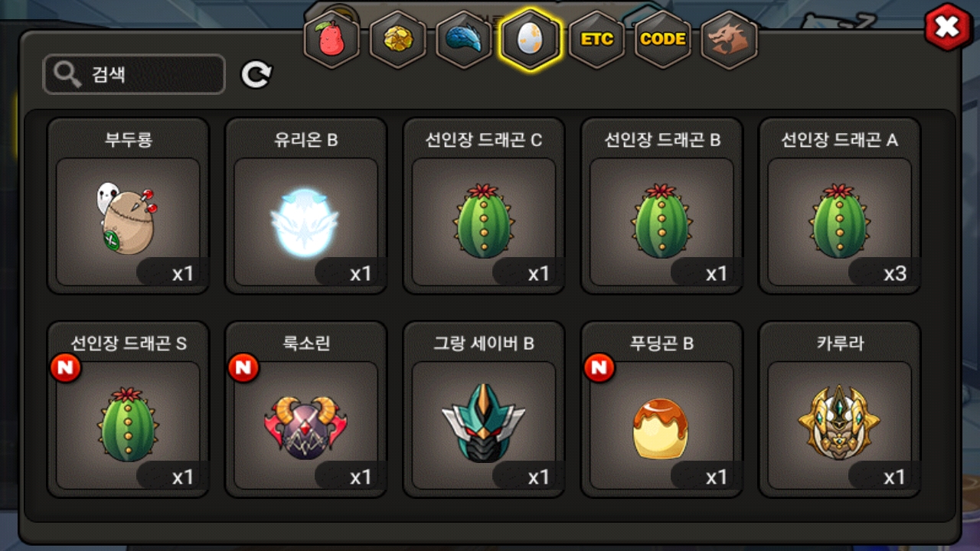Pick the 그랑 세이버 B egg
Screen dimensions: 980x551
(484, 409)
